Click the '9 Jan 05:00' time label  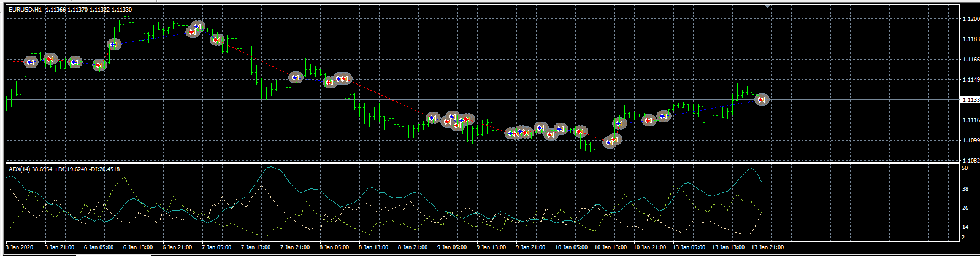452,247
